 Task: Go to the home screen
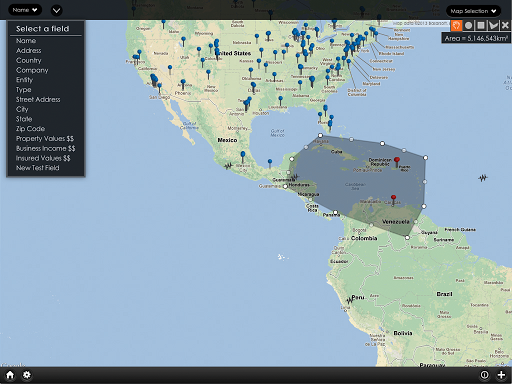point(10,375)
